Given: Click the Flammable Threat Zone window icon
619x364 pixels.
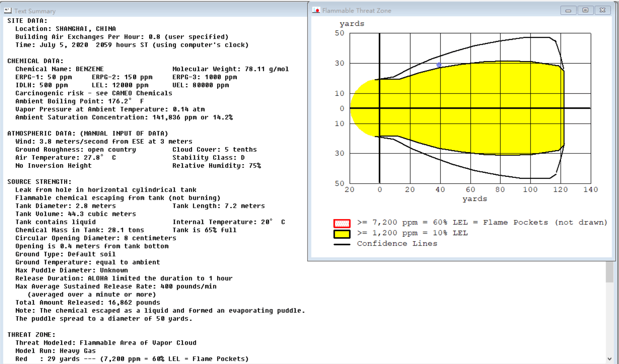Looking at the screenshot, I should point(316,10).
